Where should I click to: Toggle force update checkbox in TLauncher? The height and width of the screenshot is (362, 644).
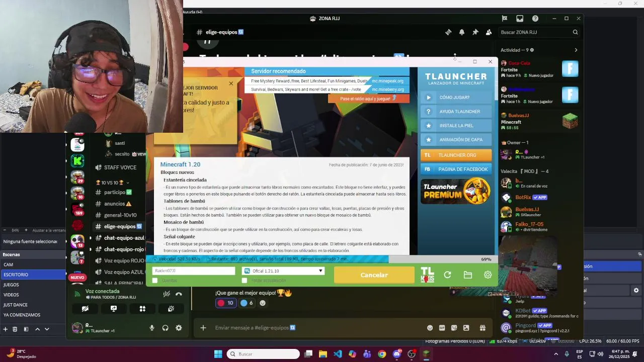245,281
